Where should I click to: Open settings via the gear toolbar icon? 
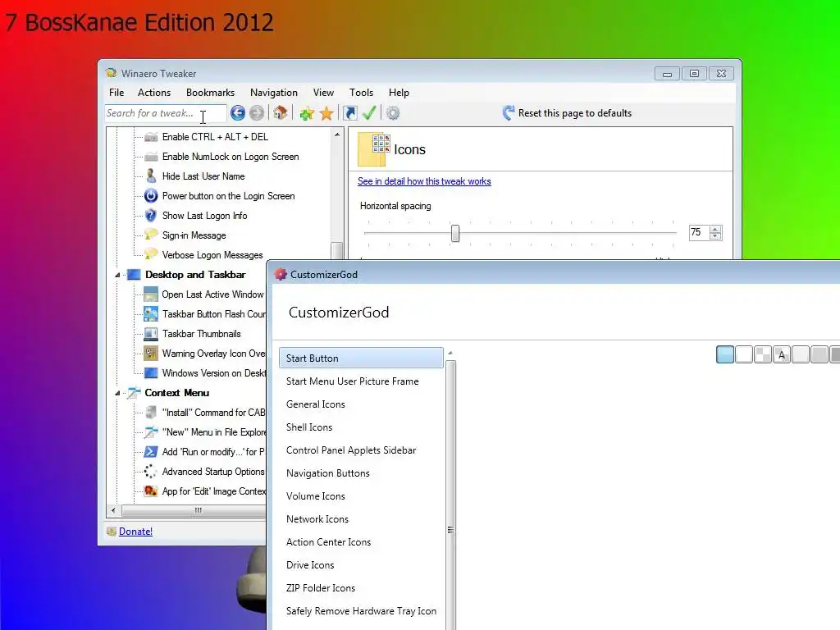pyautogui.click(x=393, y=113)
